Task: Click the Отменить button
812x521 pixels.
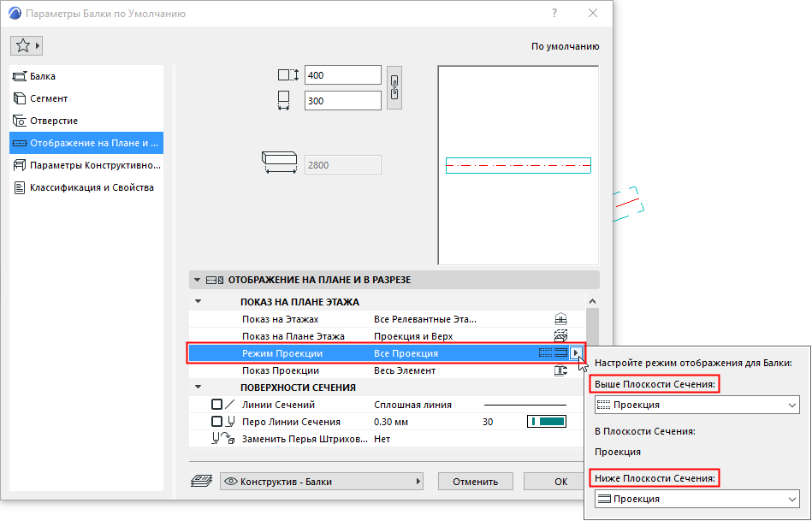Action: 476,482
